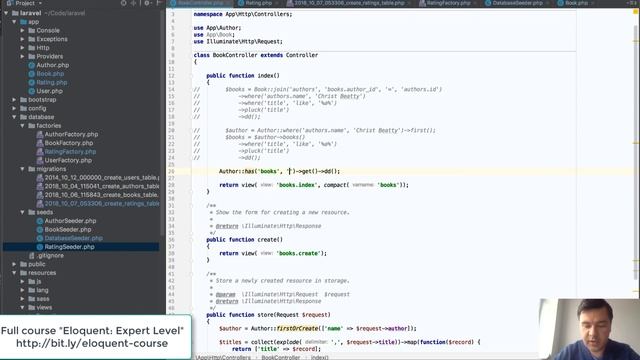The image size is (640, 360).
Task: Click the Exceptions folder icon
Action: point(31,39)
